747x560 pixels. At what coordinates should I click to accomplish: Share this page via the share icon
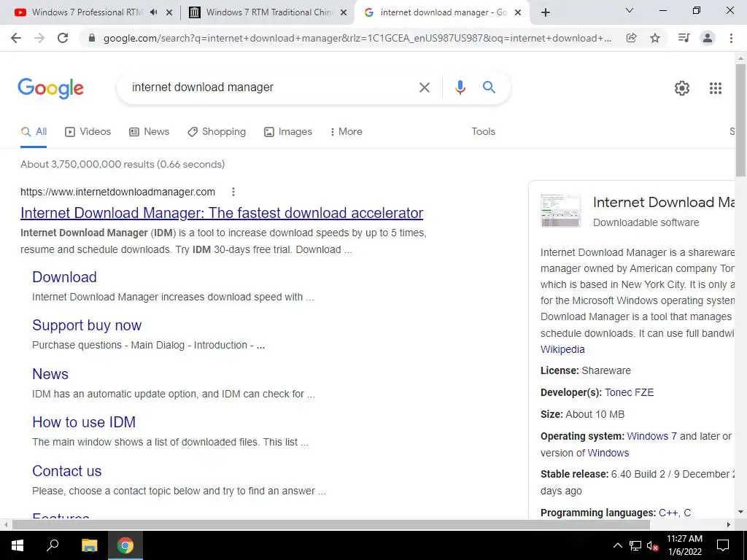pos(631,38)
